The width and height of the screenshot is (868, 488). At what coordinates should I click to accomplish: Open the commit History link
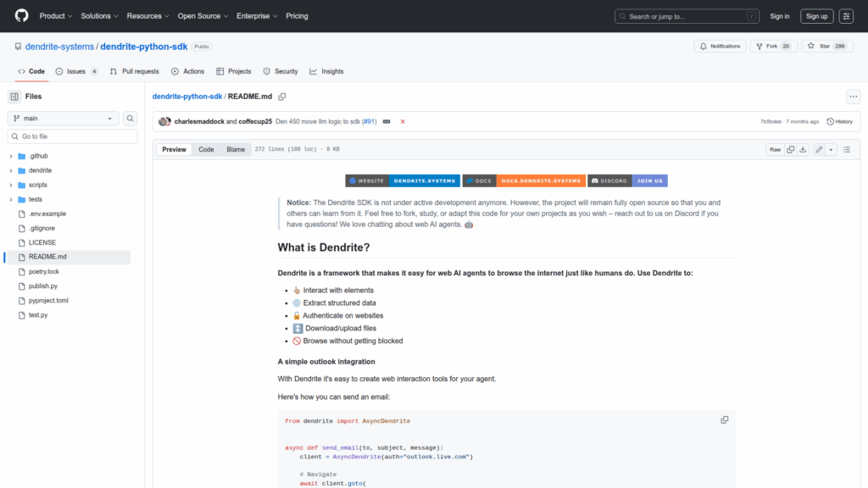pos(839,121)
